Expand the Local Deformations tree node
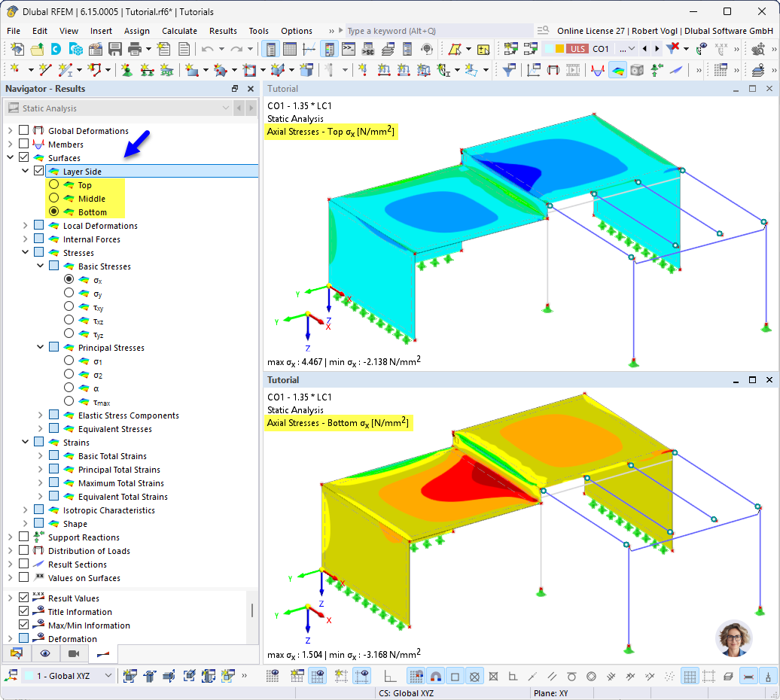The width and height of the screenshot is (780, 700). 26,225
